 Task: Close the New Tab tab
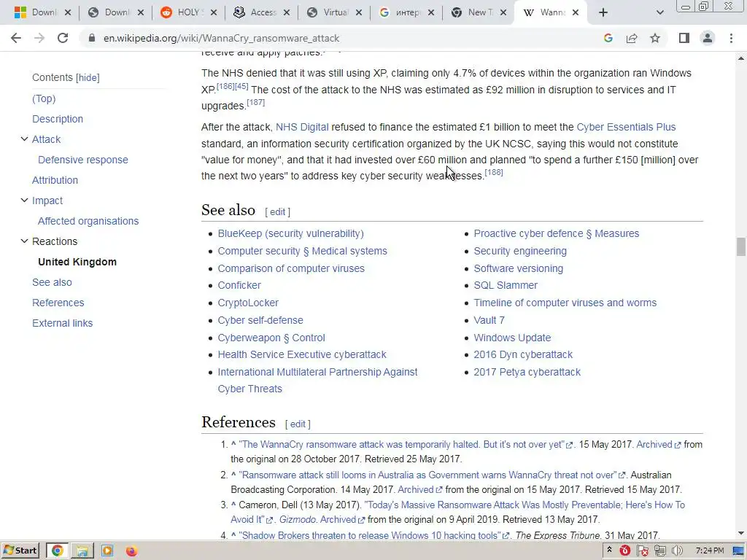(503, 12)
